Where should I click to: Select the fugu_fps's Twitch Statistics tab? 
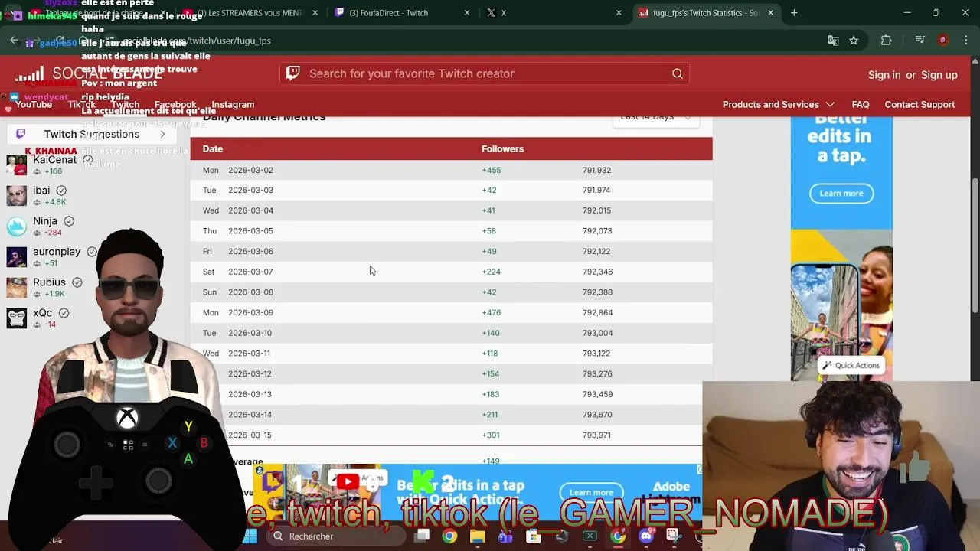click(x=707, y=13)
